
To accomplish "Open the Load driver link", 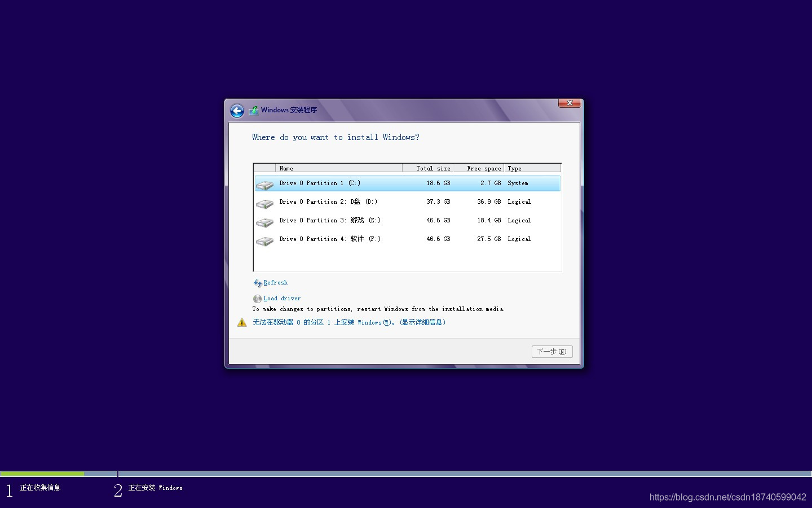I will pyautogui.click(x=282, y=299).
